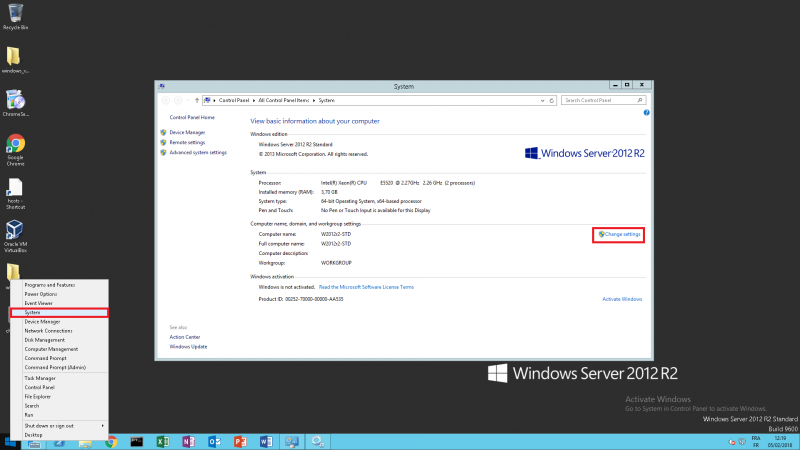
Task: Click the Start button on the taskbar
Action: coord(10,442)
